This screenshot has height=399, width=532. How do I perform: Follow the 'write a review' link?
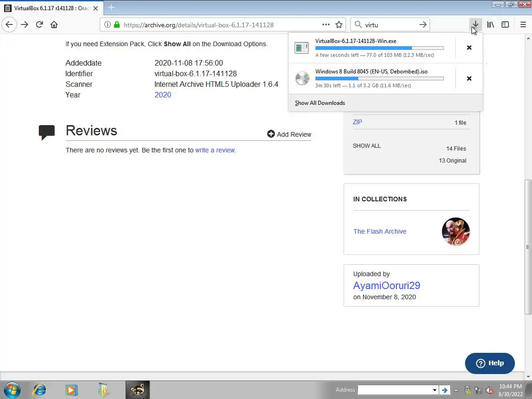tap(215, 150)
